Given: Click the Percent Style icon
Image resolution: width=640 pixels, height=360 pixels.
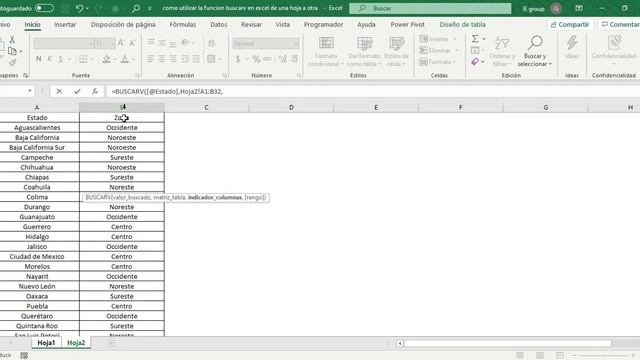Looking at the screenshot, I should pos(256,59).
